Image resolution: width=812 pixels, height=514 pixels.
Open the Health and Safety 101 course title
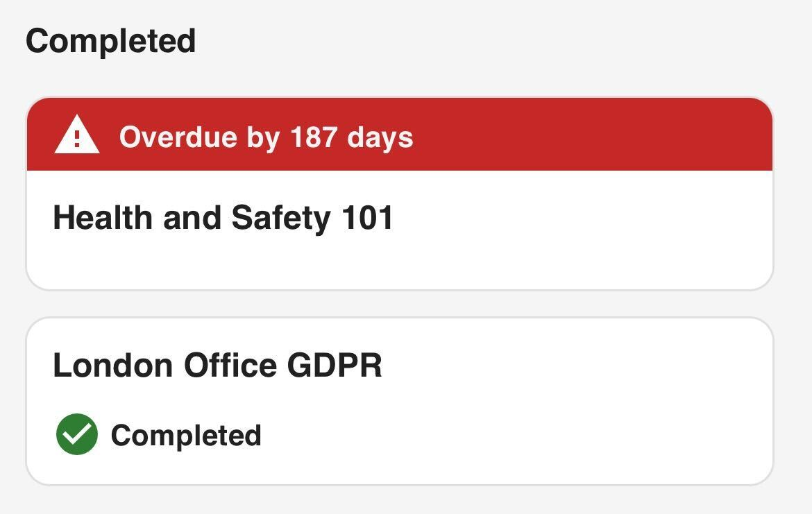[223, 218]
